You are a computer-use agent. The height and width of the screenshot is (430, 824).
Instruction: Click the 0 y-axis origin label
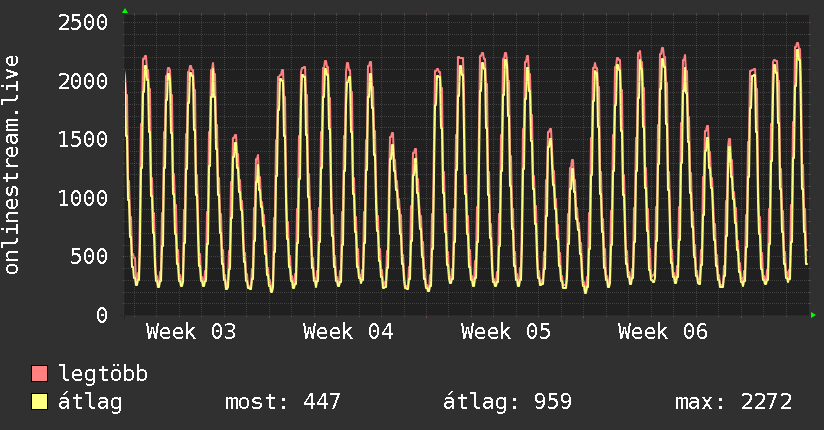point(101,316)
